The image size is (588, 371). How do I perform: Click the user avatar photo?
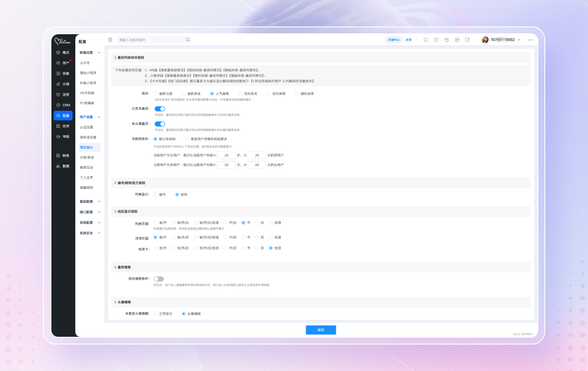(x=485, y=40)
